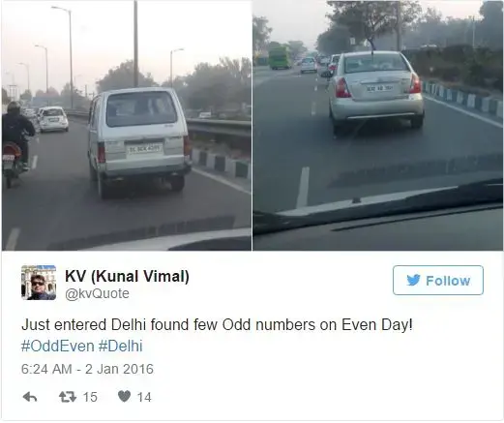This screenshot has width=504, height=423.
Task: Like the tweet with heart icon
Action: coord(124,397)
